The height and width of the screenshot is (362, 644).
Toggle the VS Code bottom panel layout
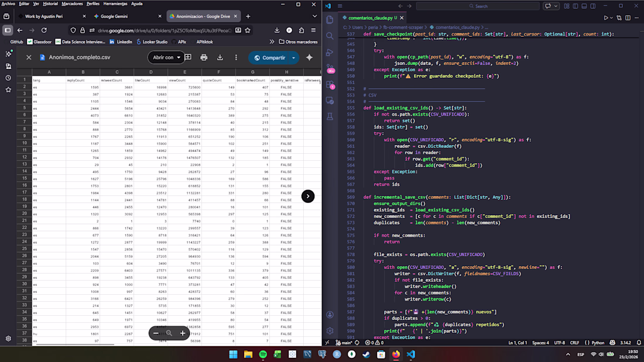(x=584, y=6)
